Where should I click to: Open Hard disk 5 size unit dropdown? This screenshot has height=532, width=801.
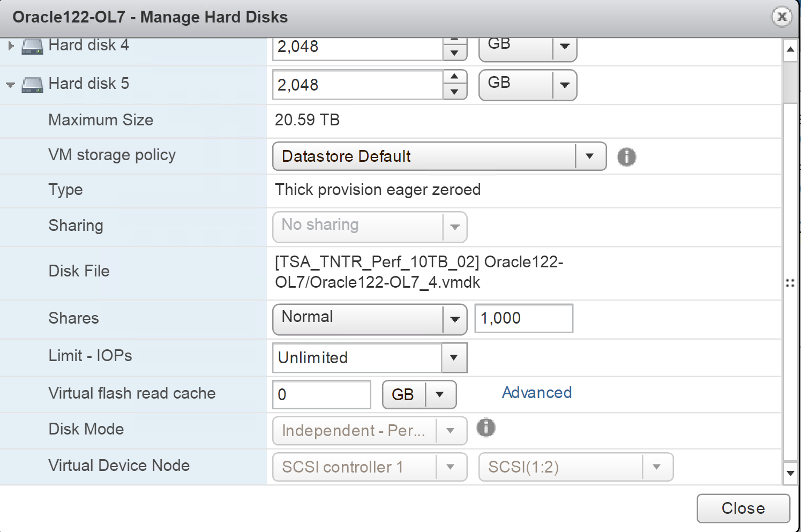[564, 85]
